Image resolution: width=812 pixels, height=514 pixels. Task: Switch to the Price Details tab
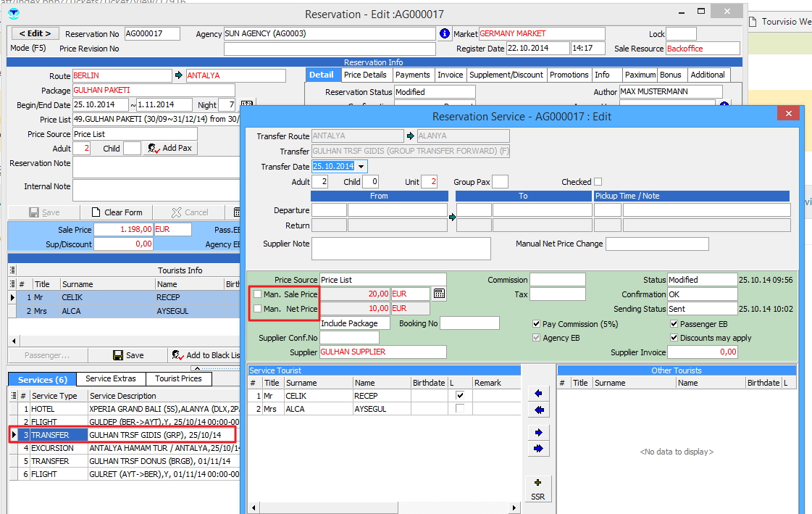click(x=365, y=75)
